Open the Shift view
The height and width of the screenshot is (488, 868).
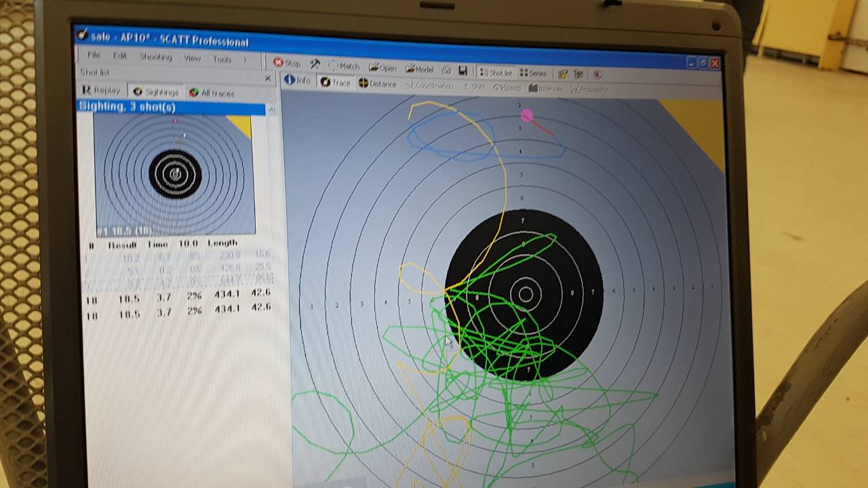click(x=474, y=87)
